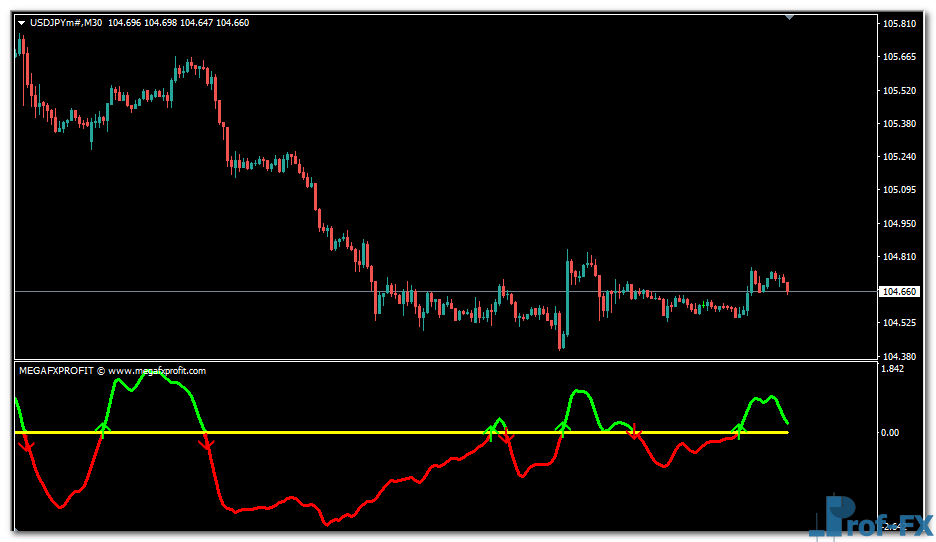Viewport: 936px width, 542px height.
Task: Select the horizontal bid price line
Action: (x=300, y=291)
